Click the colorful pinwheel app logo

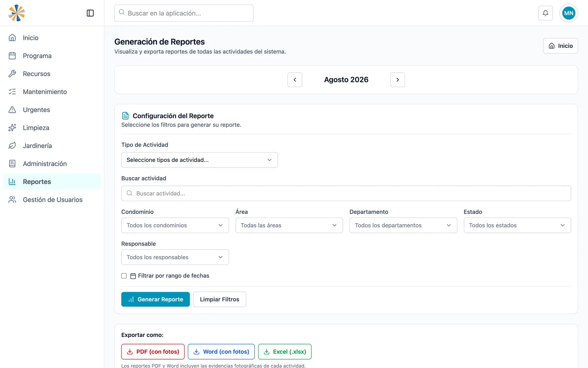(x=17, y=13)
